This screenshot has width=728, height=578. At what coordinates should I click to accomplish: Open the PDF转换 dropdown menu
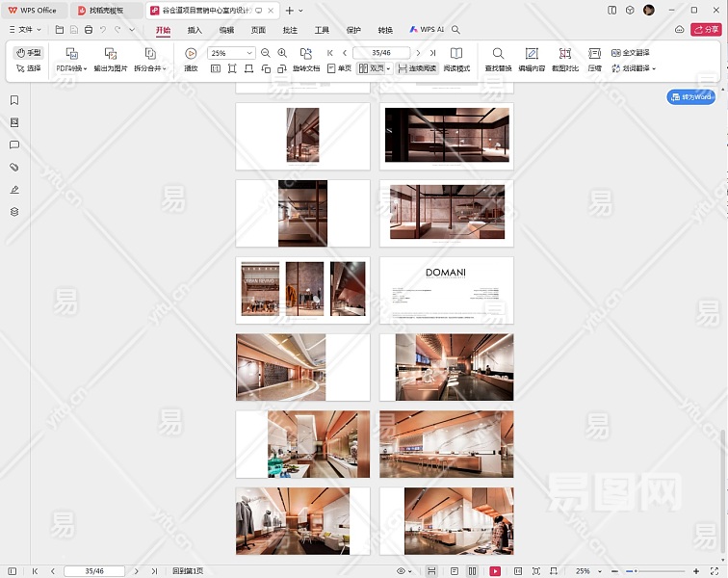pos(71,68)
